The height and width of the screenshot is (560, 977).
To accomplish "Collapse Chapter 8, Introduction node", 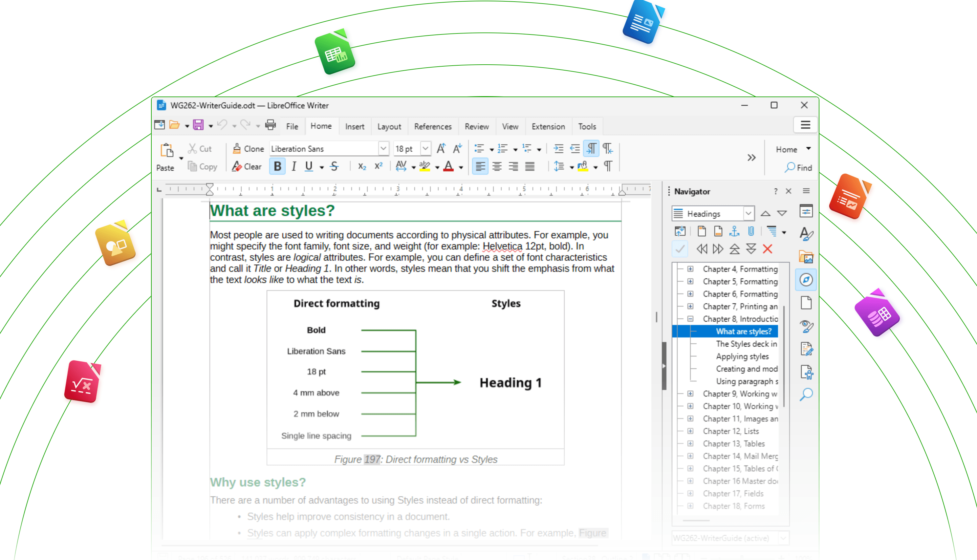I will coord(690,319).
